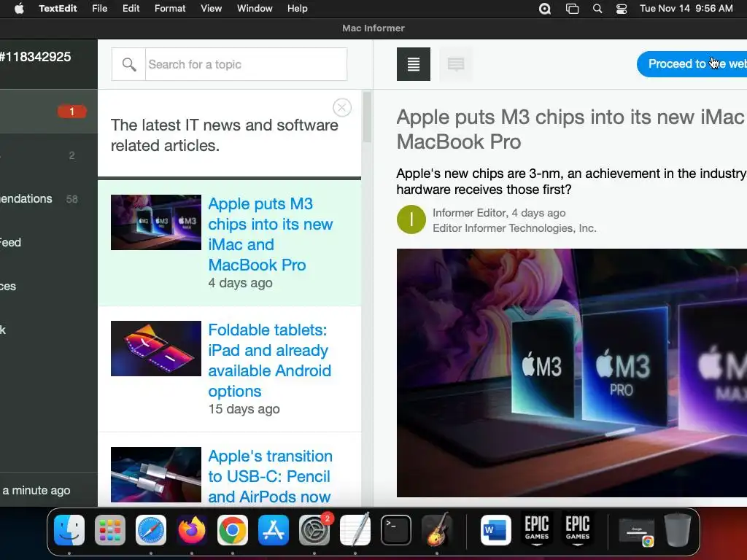
Task: Open the minimized Chrome window in Dock
Action: point(636,532)
